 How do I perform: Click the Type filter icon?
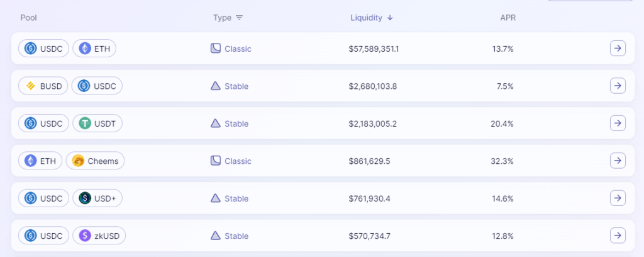tap(239, 18)
